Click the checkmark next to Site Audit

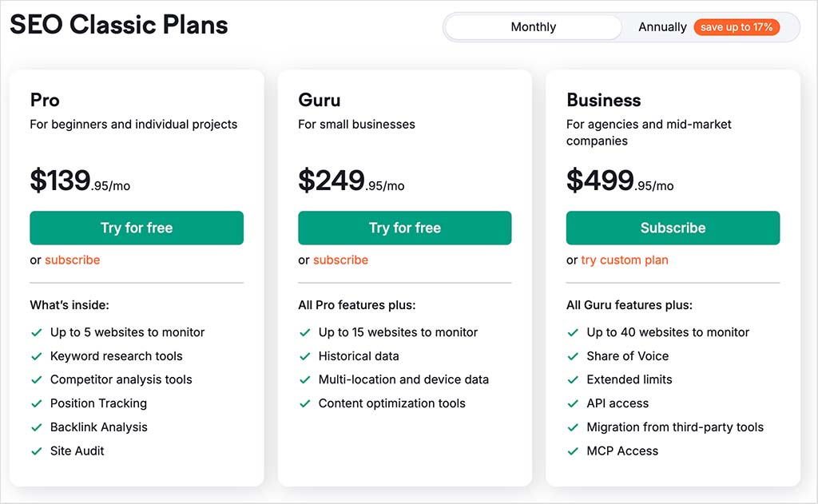click(x=37, y=451)
